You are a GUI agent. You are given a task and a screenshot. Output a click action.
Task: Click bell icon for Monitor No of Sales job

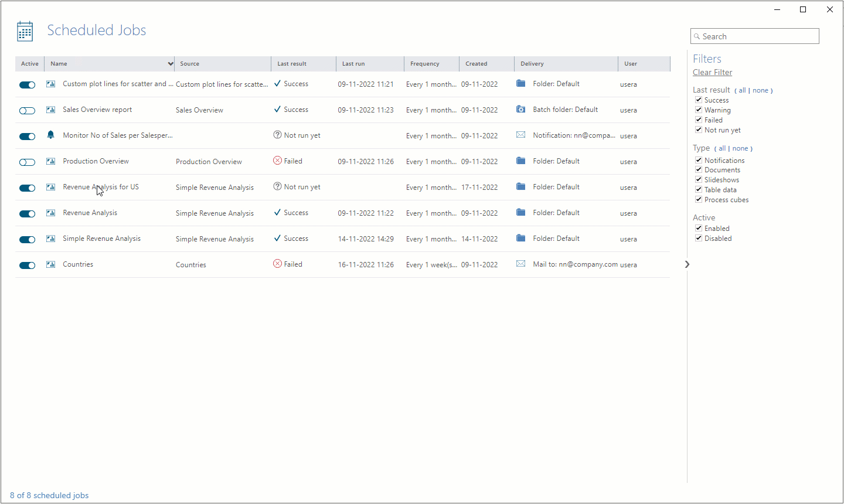click(51, 135)
